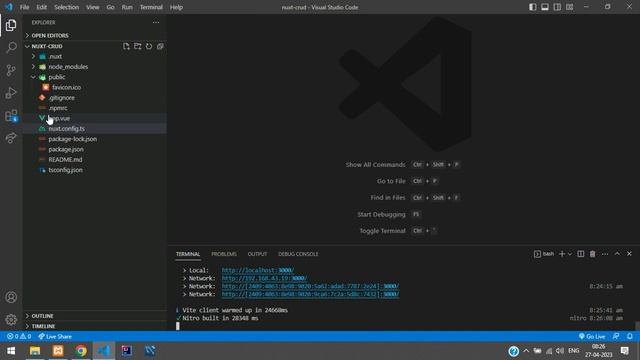Open the 192.168 network link in terminal
The width and height of the screenshot is (640, 360).
(x=264, y=278)
